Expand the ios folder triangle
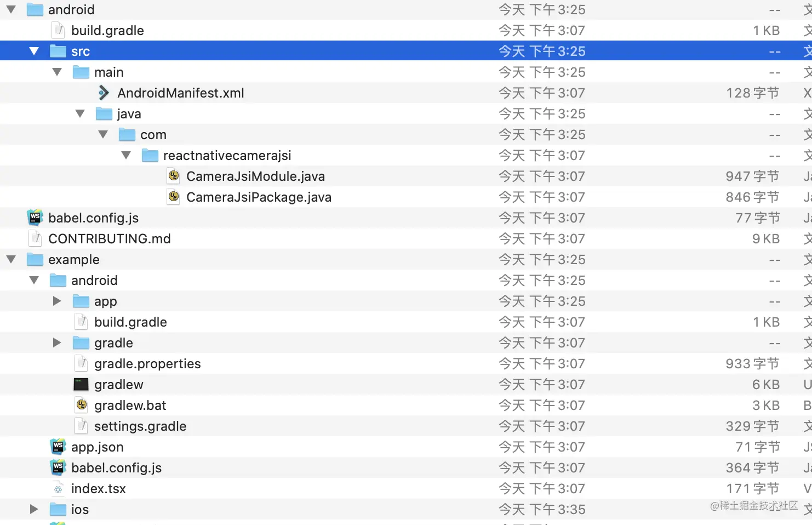 (x=34, y=509)
